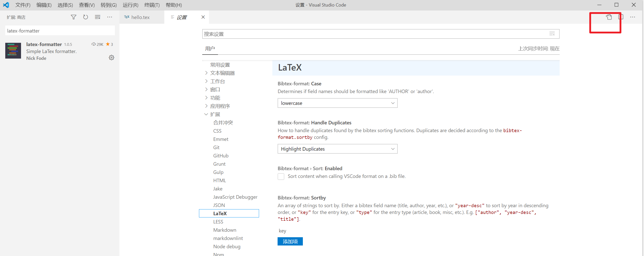The image size is (644, 256).
Task: Open the latex-formatter extension entry
Action: [x=60, y=51]
